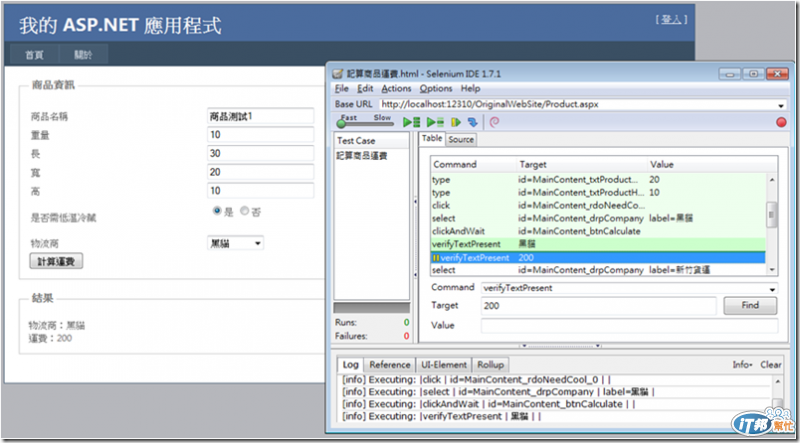This screenshot has width=800, height=443.
Task: Click the Command column header
Action: coord(473,164)
